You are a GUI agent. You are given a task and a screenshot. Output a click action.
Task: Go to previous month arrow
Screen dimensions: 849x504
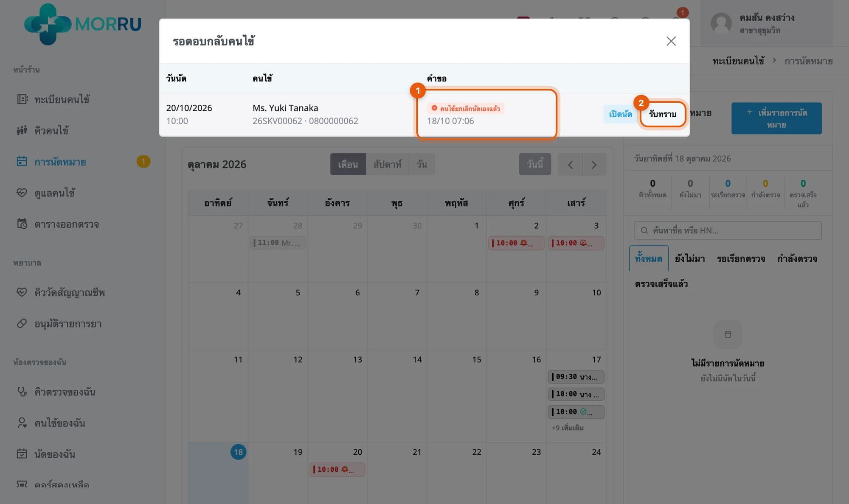point(570,165)
